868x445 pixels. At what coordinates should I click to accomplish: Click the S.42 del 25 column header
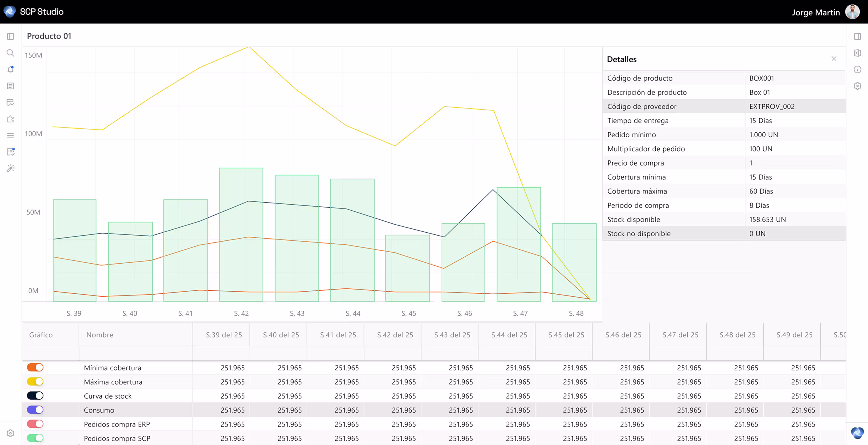395,335
